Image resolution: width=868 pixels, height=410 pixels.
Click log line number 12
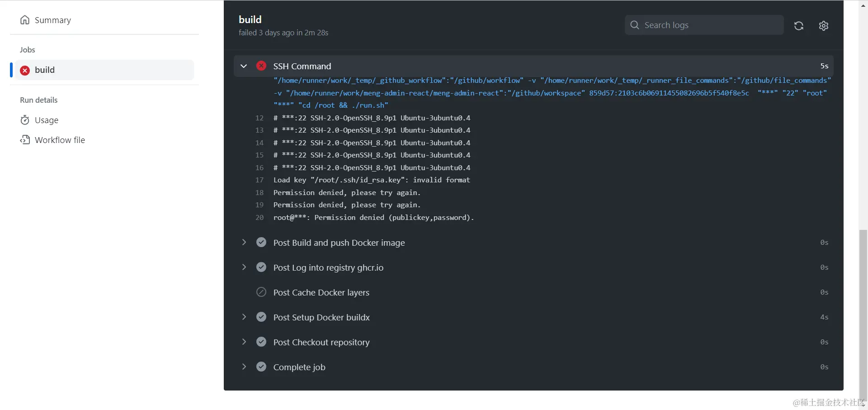259,118
